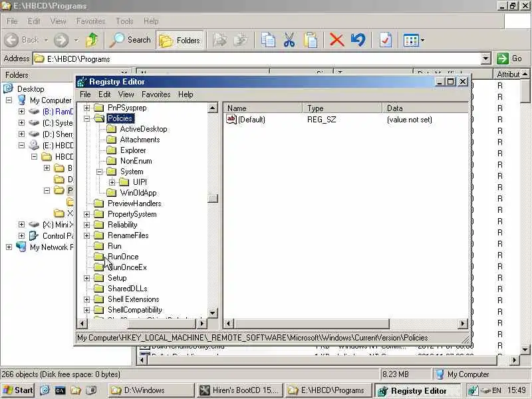Select the PreviewHandlers registry key

pyautogui.click(x=134, y=203)
